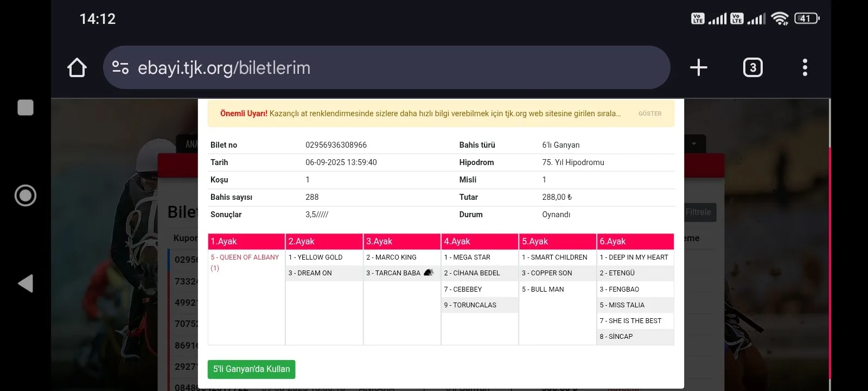This screenshot has width=868, height=391.
Task: Click the Filtrele button behind the dialog
Action: click(x=699, y=212)
